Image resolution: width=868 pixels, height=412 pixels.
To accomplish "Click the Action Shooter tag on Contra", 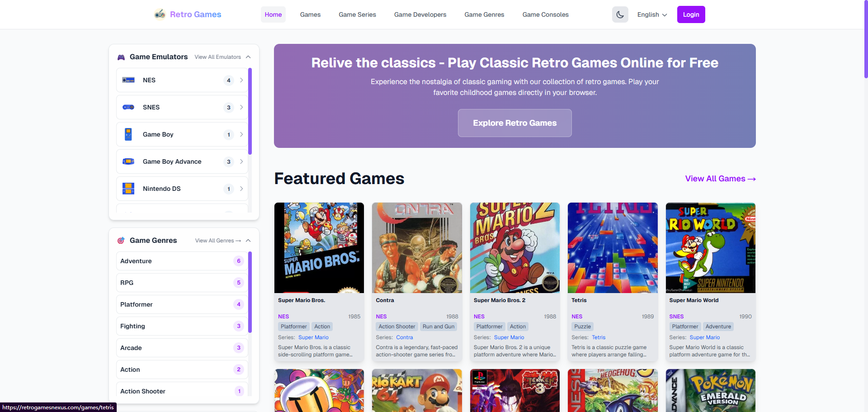I will pos(397,327).
